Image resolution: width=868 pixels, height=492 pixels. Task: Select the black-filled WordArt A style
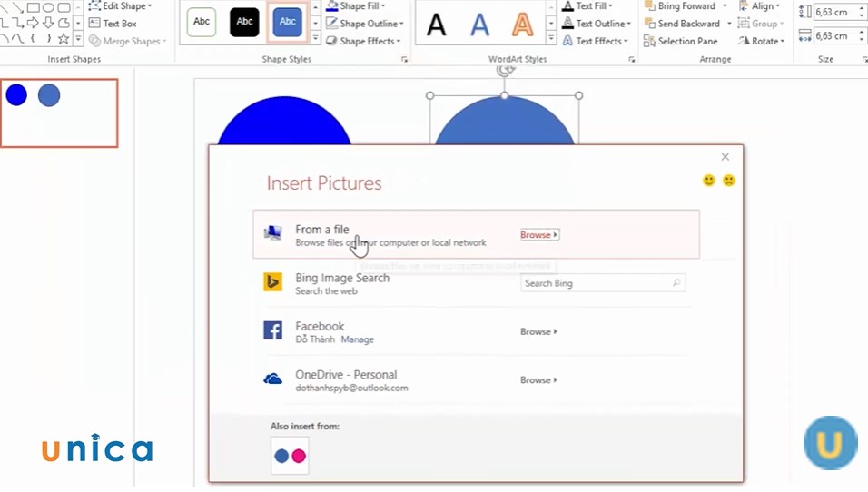[437, 25]
